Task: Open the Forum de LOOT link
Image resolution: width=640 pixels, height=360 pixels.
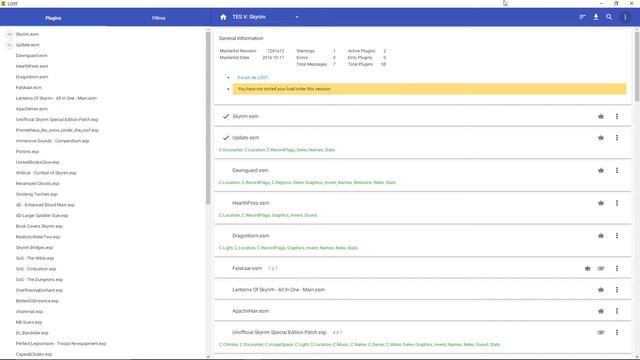Action: (253, 78)
